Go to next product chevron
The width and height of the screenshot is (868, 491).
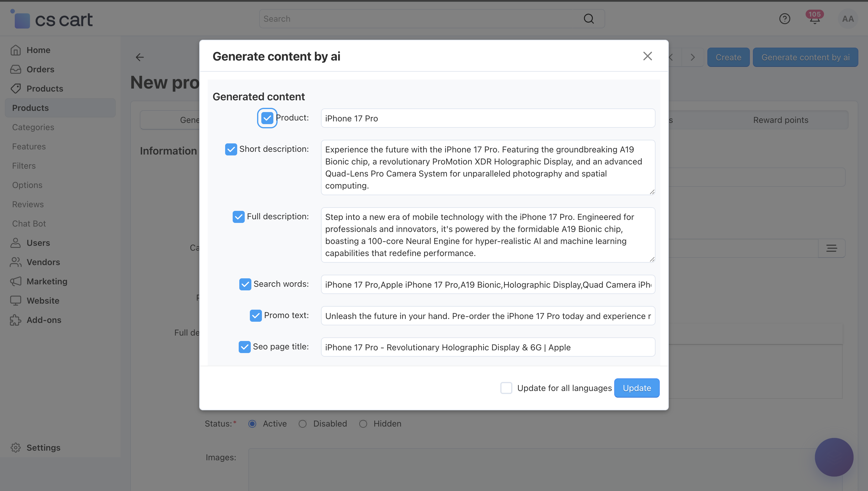tap(693, 57)
